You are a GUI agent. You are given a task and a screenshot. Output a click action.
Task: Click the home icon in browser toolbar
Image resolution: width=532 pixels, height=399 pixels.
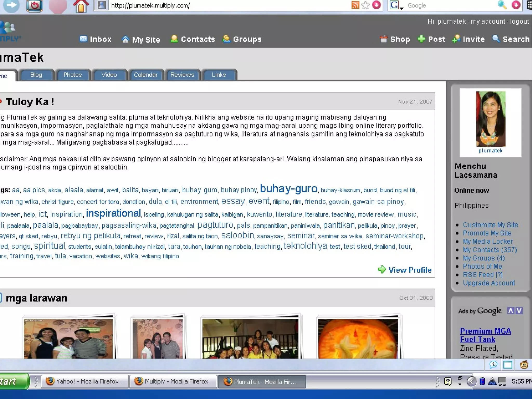tap(81, 6)
